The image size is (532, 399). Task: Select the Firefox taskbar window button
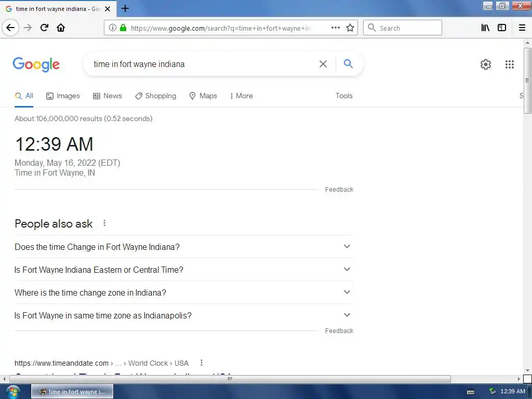(72, 392)
